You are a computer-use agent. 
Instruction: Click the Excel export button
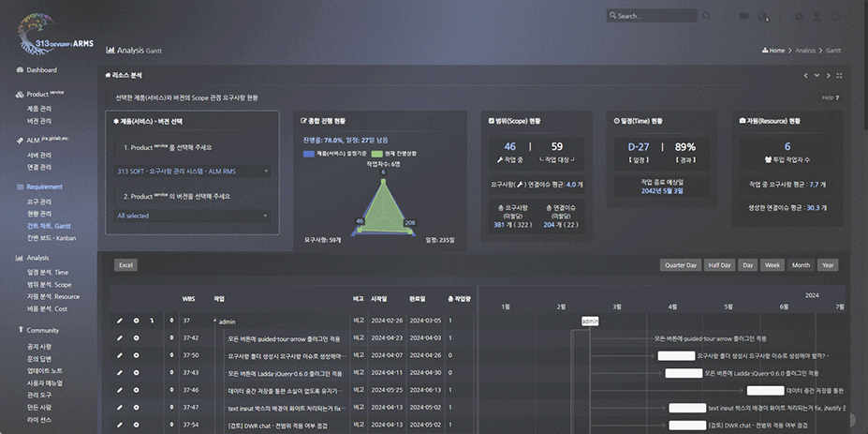126,265
